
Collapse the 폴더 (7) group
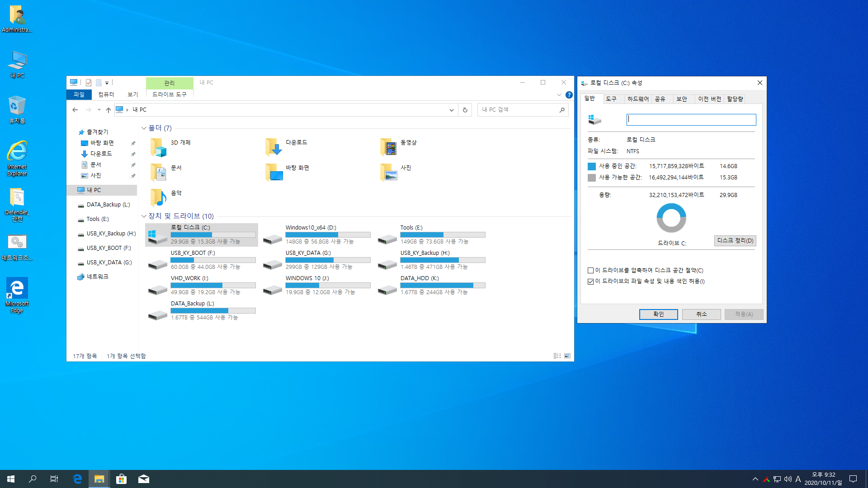pos(144,128)
